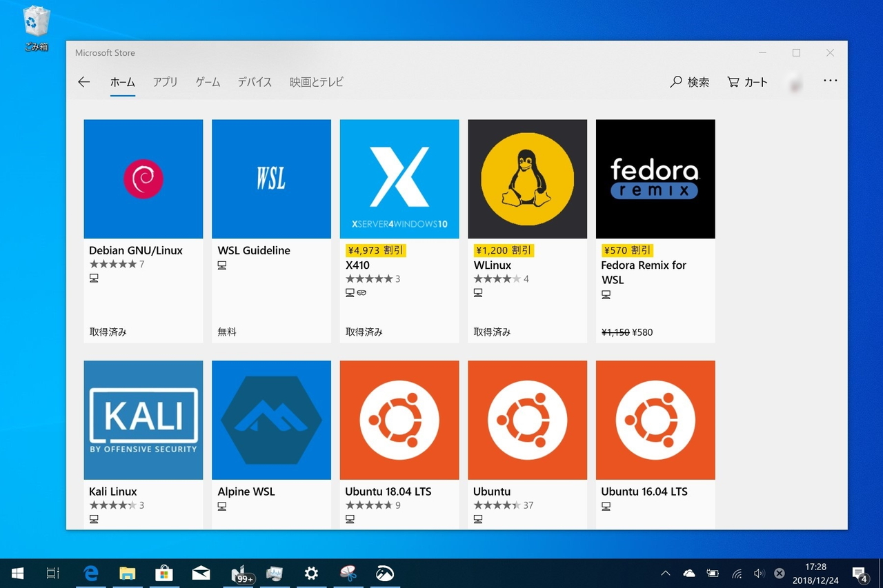Navigate back with the back arrow
The height and width of the screenshot is (588, 883).
coord(83,81)
